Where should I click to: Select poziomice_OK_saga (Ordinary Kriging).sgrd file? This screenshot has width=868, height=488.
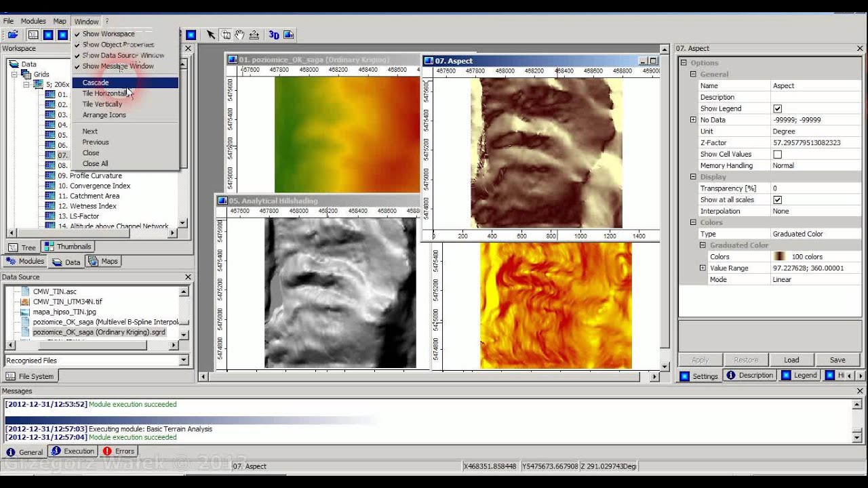coord(99,333)
